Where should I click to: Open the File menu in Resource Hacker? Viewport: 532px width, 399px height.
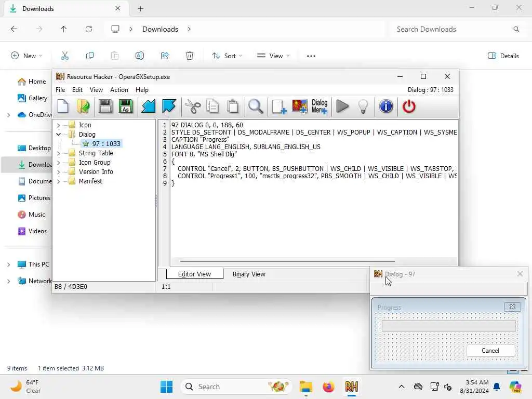pyautogui.click(x=60, y=90)
